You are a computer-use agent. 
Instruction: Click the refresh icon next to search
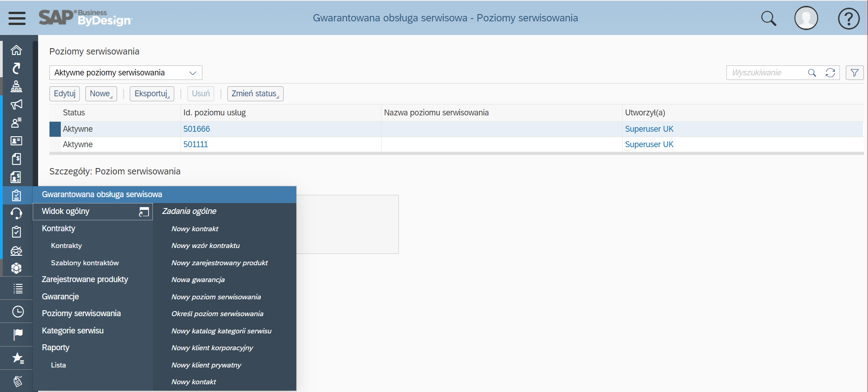[x=830, y=73]
